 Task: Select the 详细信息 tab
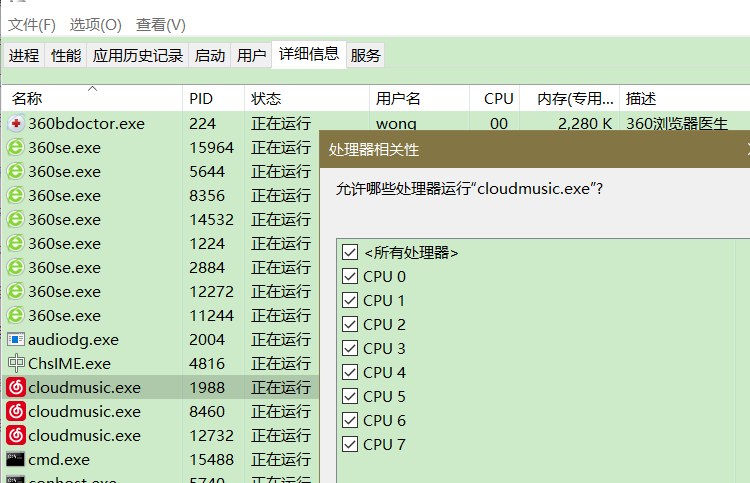pos(309,54)
